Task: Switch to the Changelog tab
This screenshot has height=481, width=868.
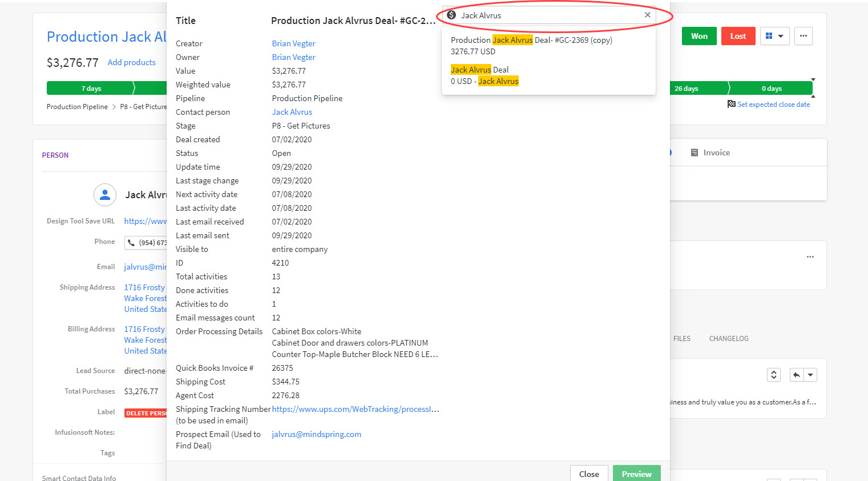Action: [728, 339]
